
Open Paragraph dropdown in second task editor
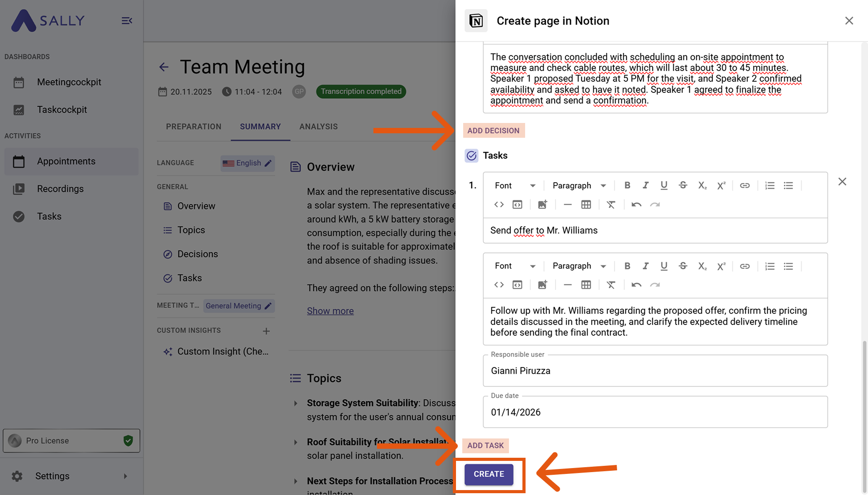pos(579,266)
